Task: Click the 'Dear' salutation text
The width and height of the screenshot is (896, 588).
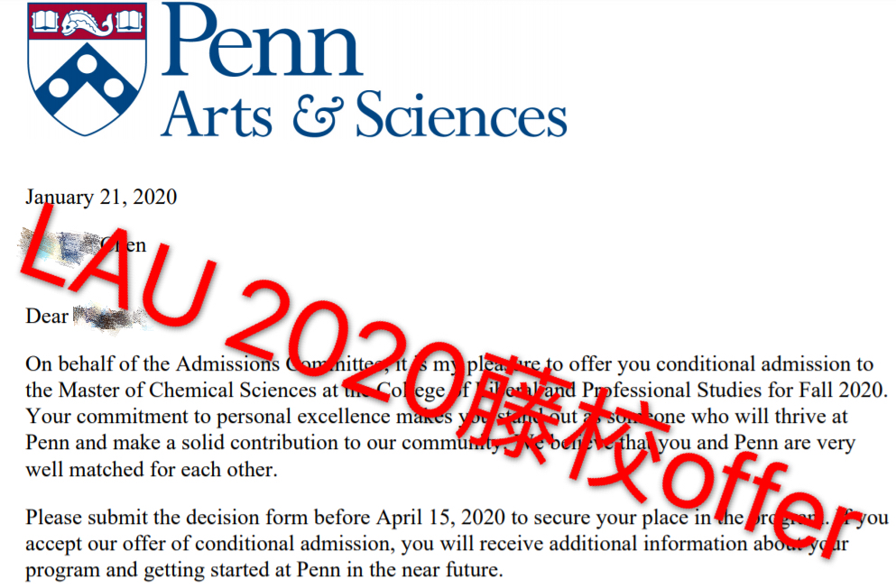Action: [47, 316]
